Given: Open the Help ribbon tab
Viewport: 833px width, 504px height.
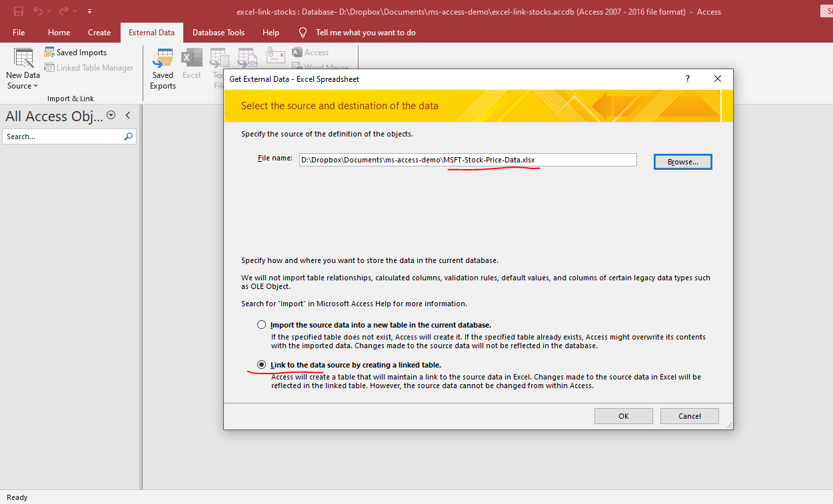Looking at the screenshot, I should 271,32.
